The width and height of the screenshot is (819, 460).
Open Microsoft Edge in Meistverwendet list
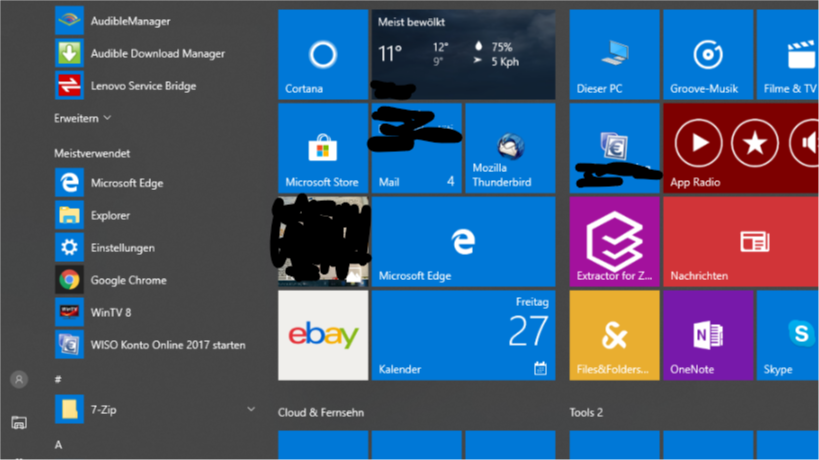157,183
